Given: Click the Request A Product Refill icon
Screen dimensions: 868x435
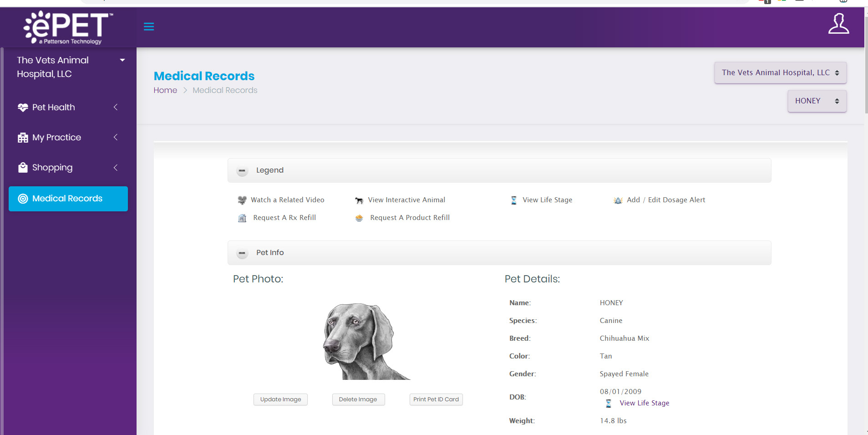Looking at the screenshot, I should [x=358, y=218].
